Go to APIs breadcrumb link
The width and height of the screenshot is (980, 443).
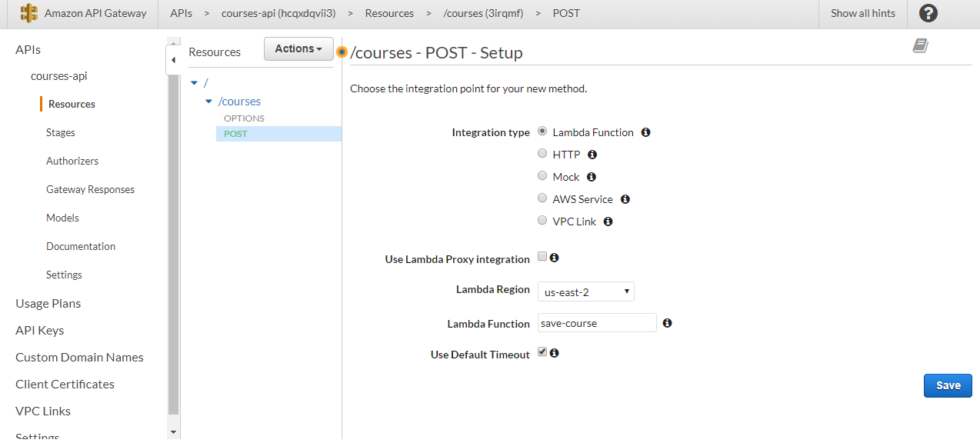[x=182, y=13]
